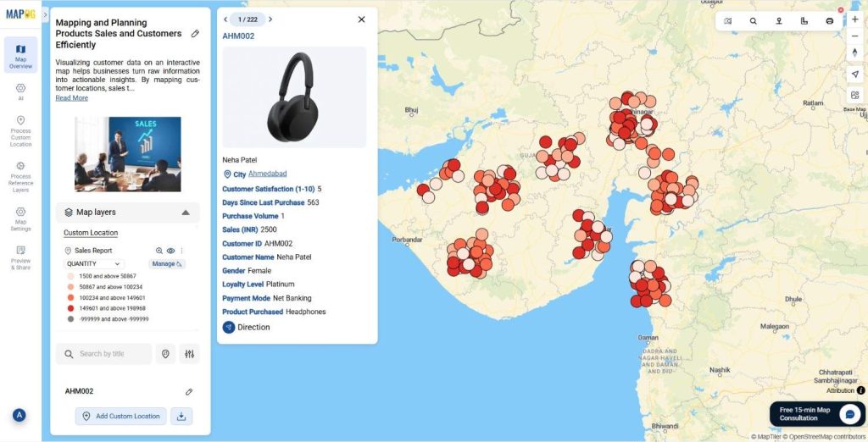The height and width of the screenshot is (442, 868).
Task: Zoom in on the map
Action: tap(854, 19)
